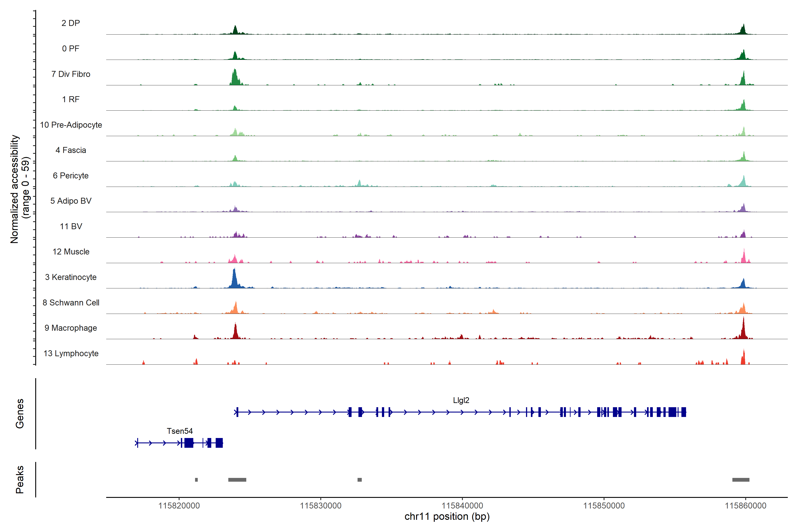Click the 12 Muscle track label
798x532 pixels.
(x=70, y=252)
